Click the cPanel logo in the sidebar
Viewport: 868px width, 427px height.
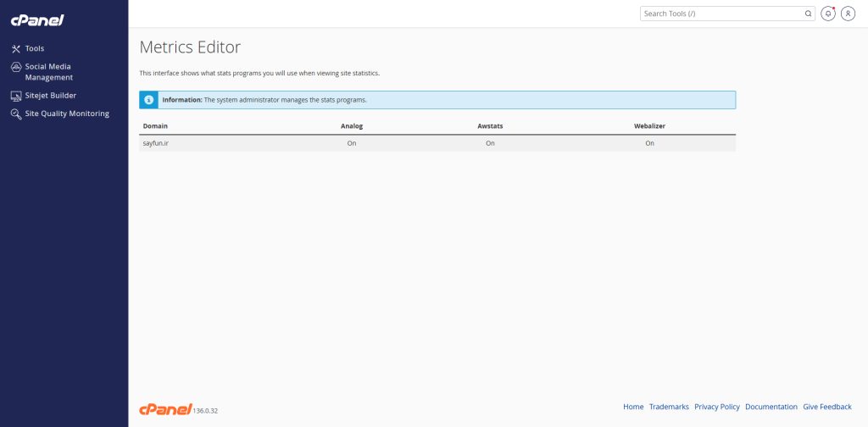tap(37, 20)
